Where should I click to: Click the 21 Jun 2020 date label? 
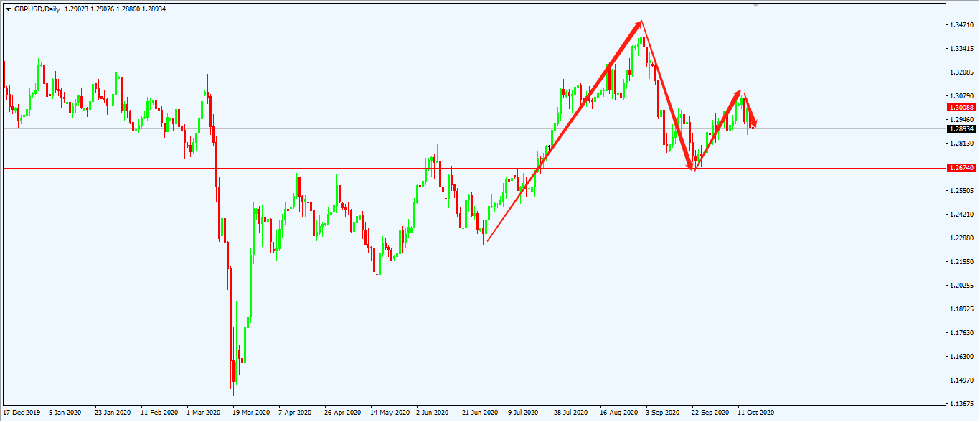(x=481, y=413)
